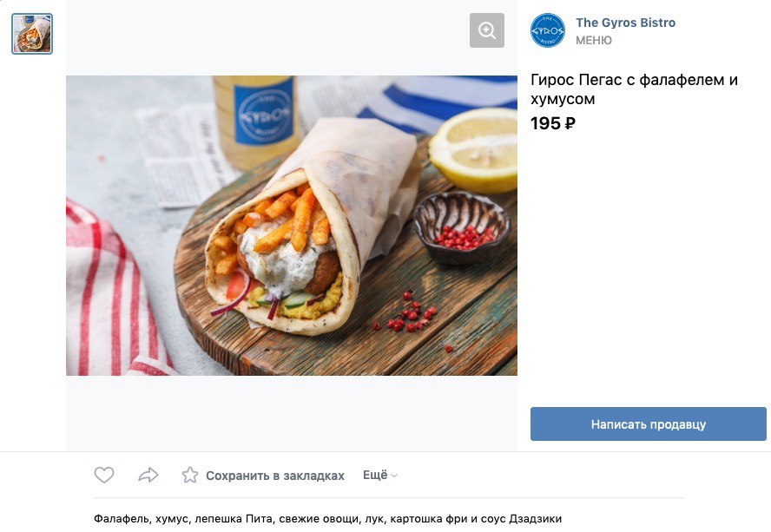The height and width of the screenshot is (532, 771).
Task: Expand the Ещё dropdown menu
Action: 380,475
